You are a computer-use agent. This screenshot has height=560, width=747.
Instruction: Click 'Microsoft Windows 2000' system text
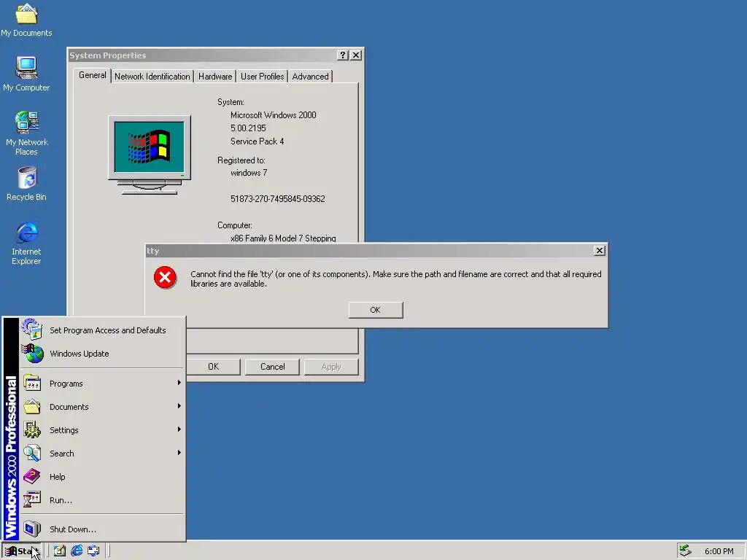pos(274,115)
